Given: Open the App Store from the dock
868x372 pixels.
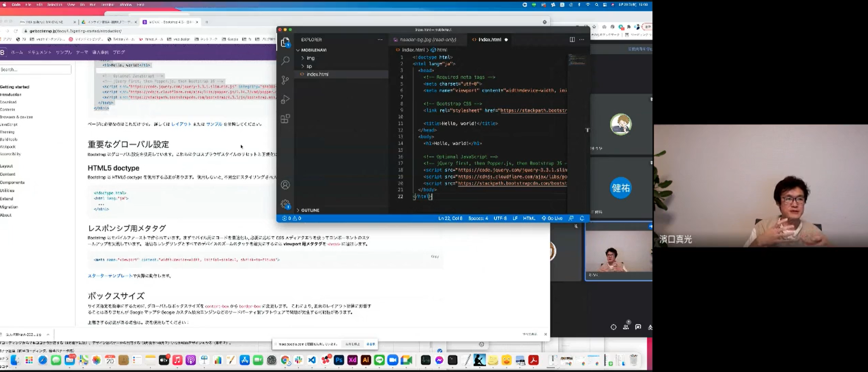Looking at the screenshot, I should click(x=245, y=360).
